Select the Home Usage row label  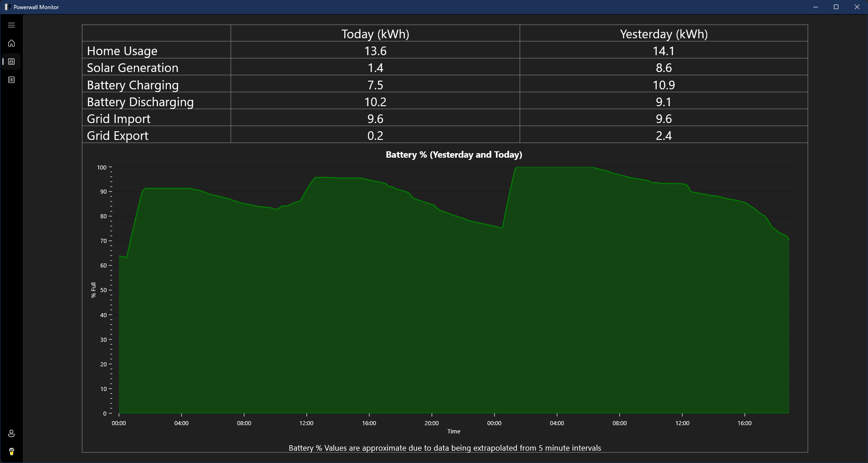[x=122, y=51]
